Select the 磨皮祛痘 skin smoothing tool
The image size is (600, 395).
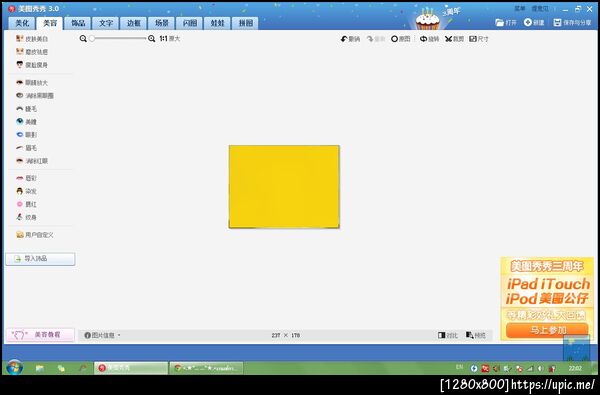32,52
